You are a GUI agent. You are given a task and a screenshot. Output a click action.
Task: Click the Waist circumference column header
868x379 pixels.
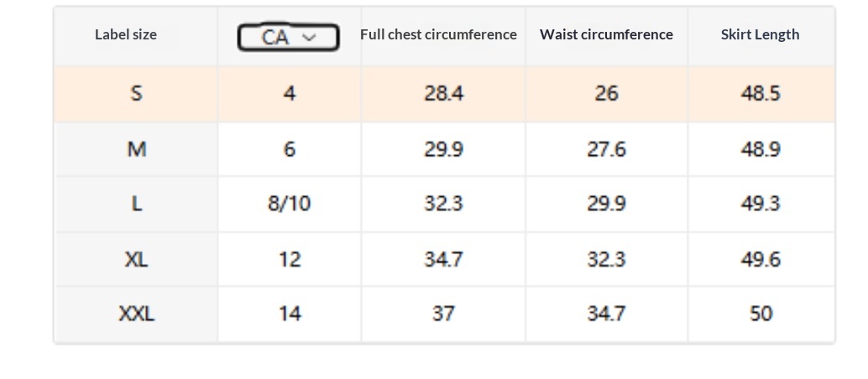(x=606, y=34)
